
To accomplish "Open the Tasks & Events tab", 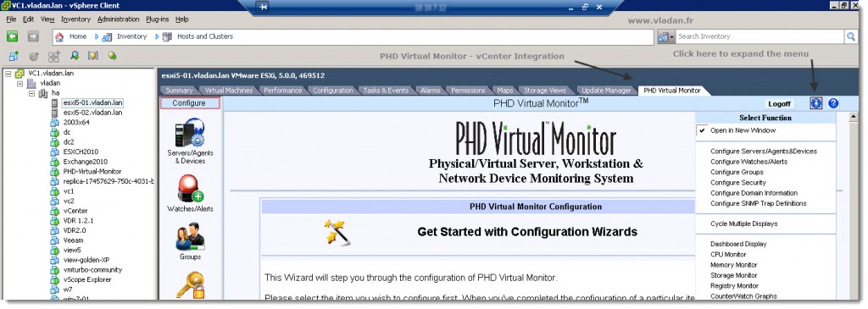I will pyautogui.click(x=387, y=91).
